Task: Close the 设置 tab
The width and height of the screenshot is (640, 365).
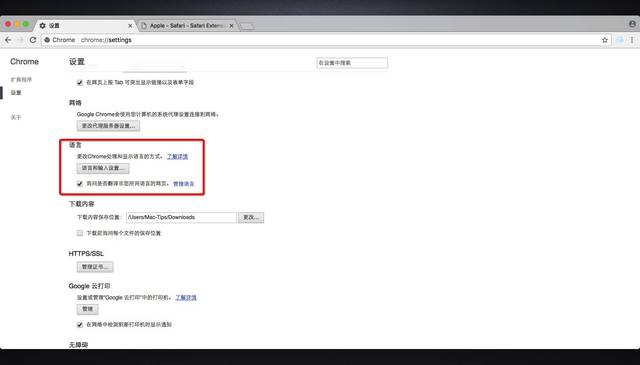Action: pyautogui.click(x=130, y=26)
